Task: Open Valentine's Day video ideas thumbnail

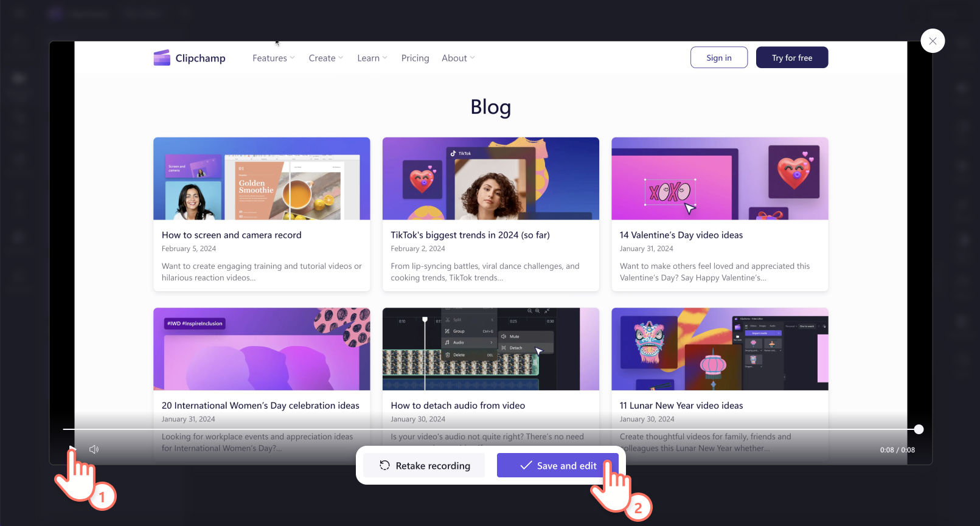Action: (x=720, y=179)
